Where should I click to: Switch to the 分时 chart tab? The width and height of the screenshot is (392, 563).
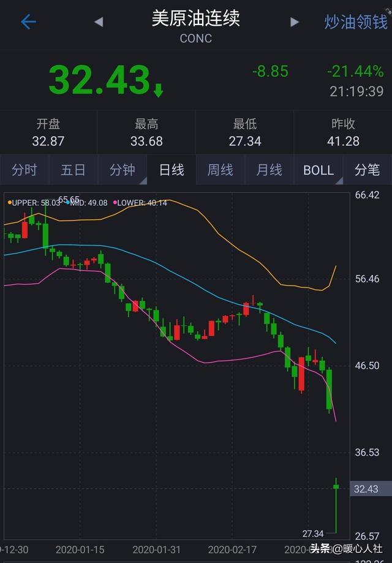pyautogui.click(x=24, y=170)
